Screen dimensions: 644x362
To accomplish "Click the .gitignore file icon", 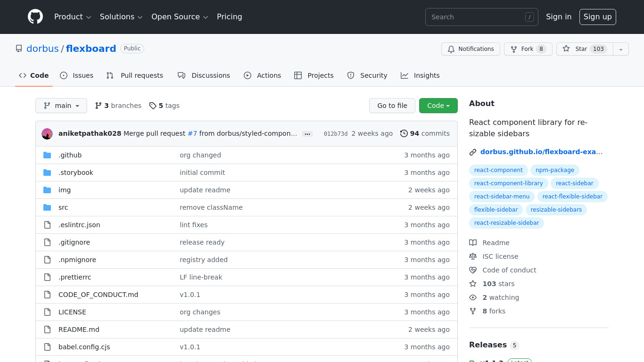I will click(47, 242).
